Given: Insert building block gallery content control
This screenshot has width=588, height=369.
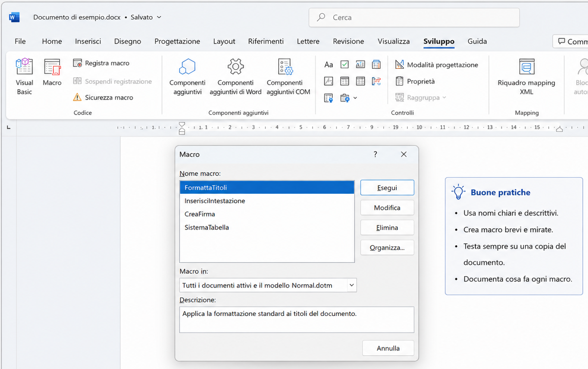Looking at the screenshot, I should coord(361,64).
